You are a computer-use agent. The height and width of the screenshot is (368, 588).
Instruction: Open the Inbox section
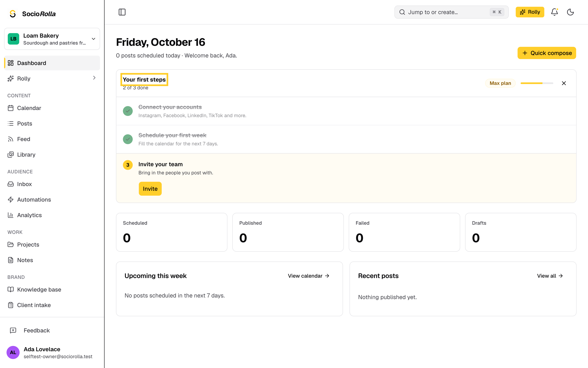click(52, 184)
